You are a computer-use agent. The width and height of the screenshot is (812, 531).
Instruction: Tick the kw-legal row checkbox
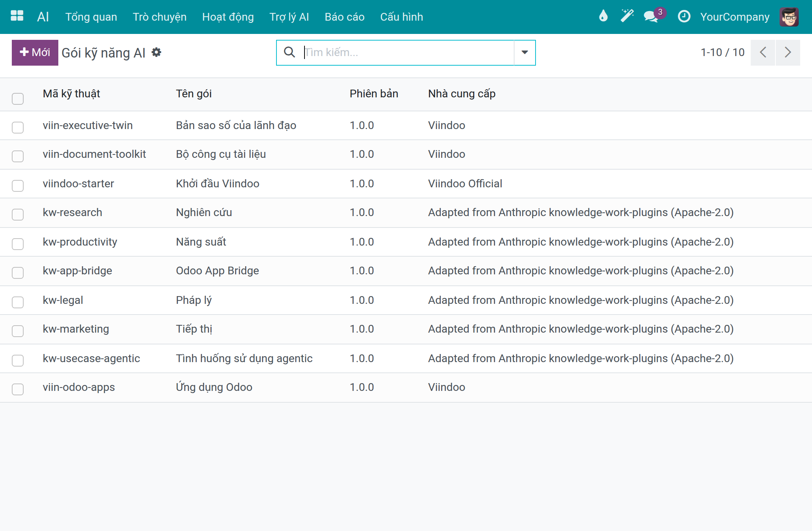click(x=18, y=302)
